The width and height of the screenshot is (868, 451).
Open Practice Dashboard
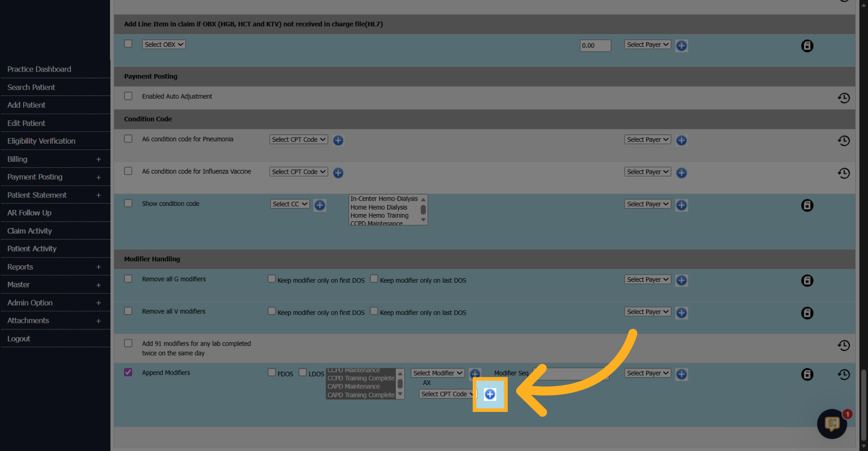click(x=39, y=69)
